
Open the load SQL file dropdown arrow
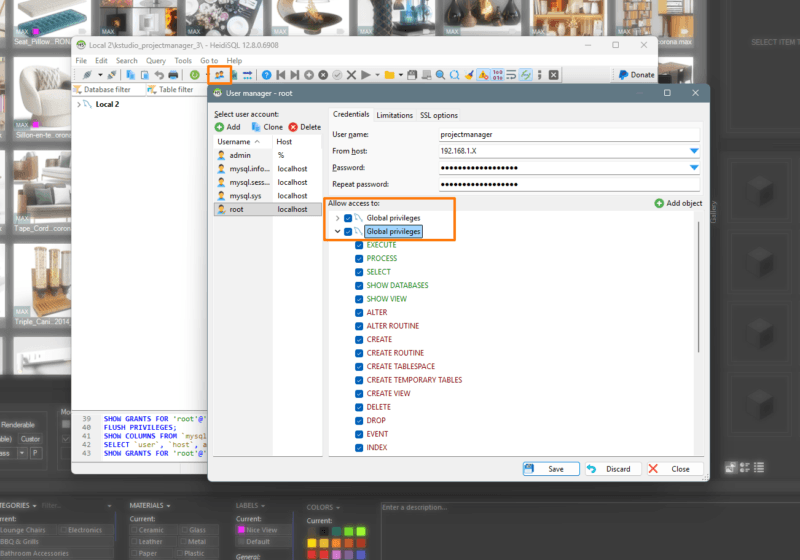coord(401,75)
